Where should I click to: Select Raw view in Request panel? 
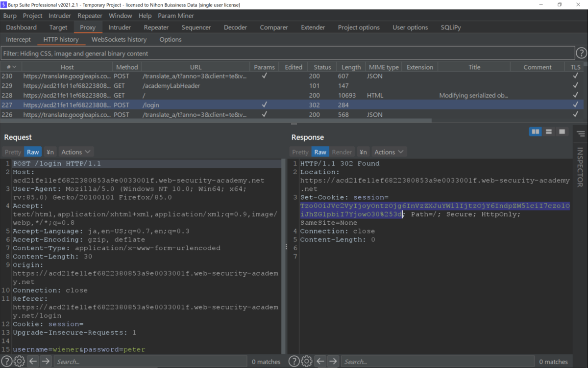click(33, 152)
